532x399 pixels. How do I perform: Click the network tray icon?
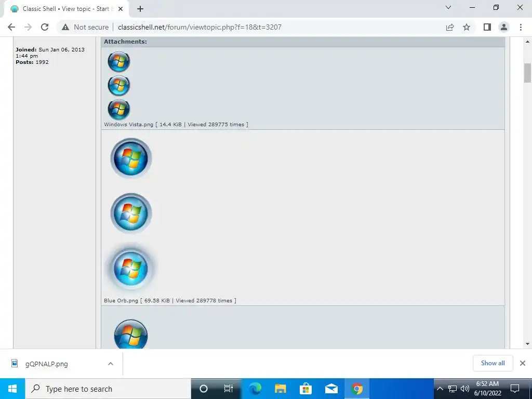pos(453,389)
